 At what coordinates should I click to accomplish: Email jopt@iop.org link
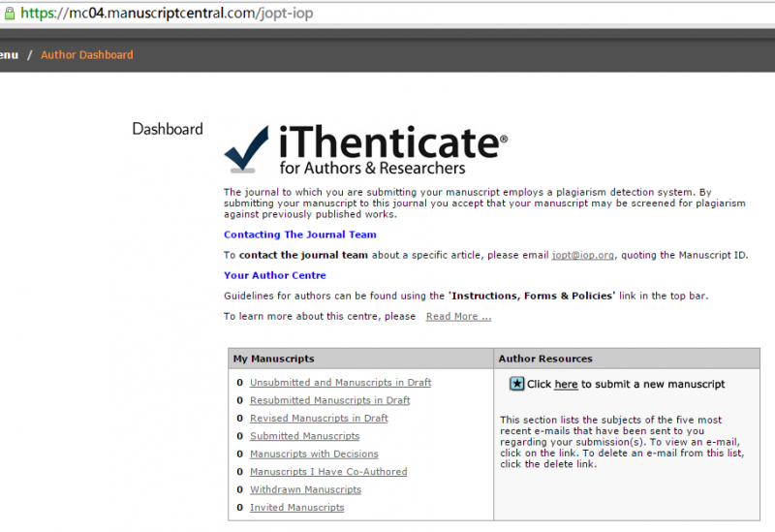[583, 255]
